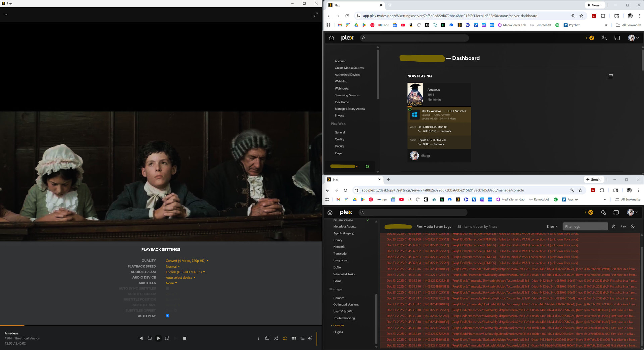This screenshot has height=350, width=644.
Task: Click the Amadeus poster thumbnail
Action: coord(415,95)
